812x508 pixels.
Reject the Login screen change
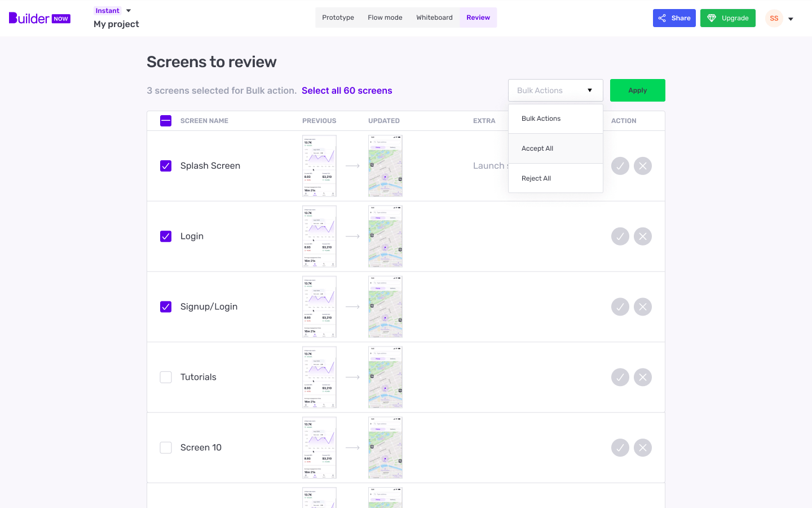point(642,237)
